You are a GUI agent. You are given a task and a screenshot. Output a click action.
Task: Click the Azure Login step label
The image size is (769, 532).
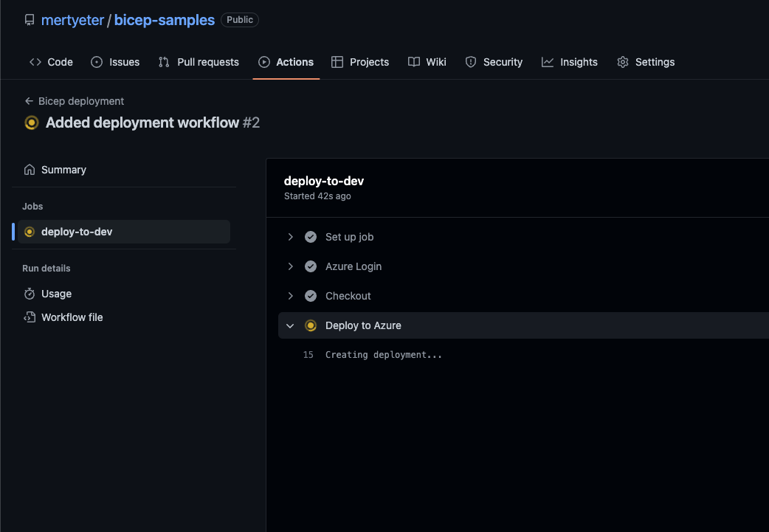click(353, 266)
